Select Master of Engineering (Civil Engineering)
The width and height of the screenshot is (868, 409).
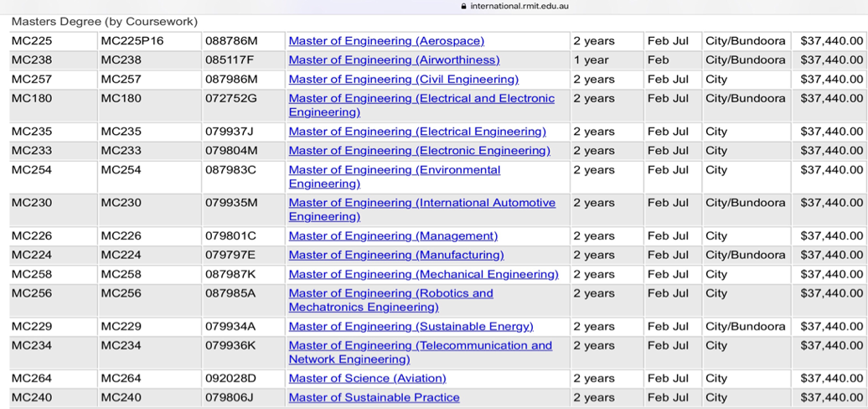point(403,80)
